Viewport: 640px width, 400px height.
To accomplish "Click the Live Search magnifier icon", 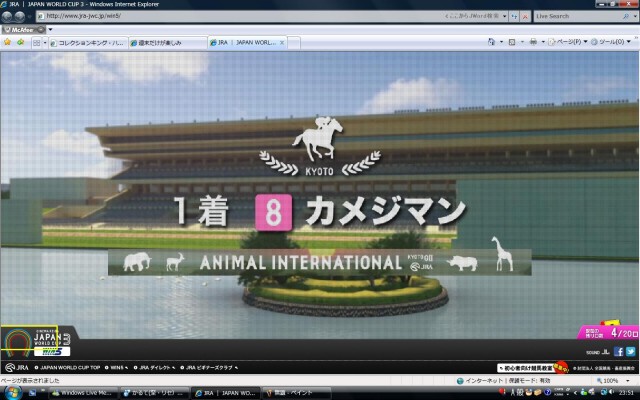I will click(626, 16).
